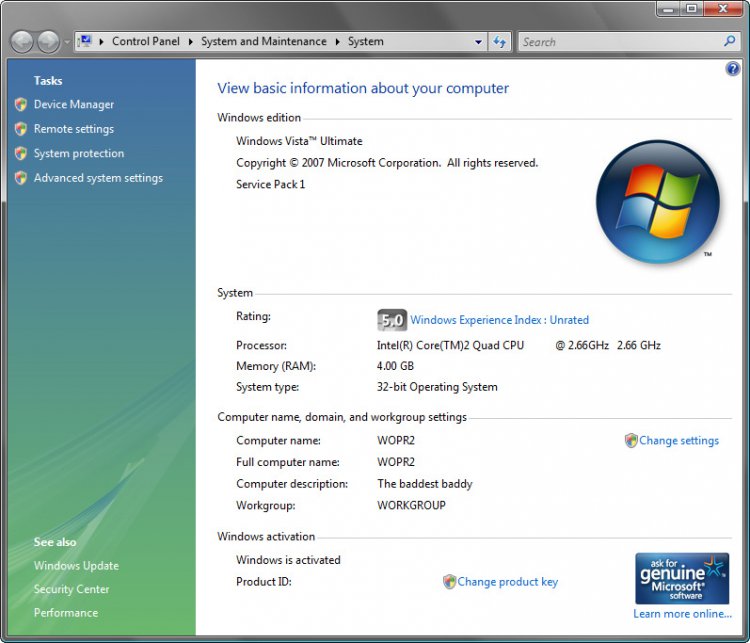Go forward with the Forward arrow button
Screen dimensions: 750x643
[x=48, y=42]
